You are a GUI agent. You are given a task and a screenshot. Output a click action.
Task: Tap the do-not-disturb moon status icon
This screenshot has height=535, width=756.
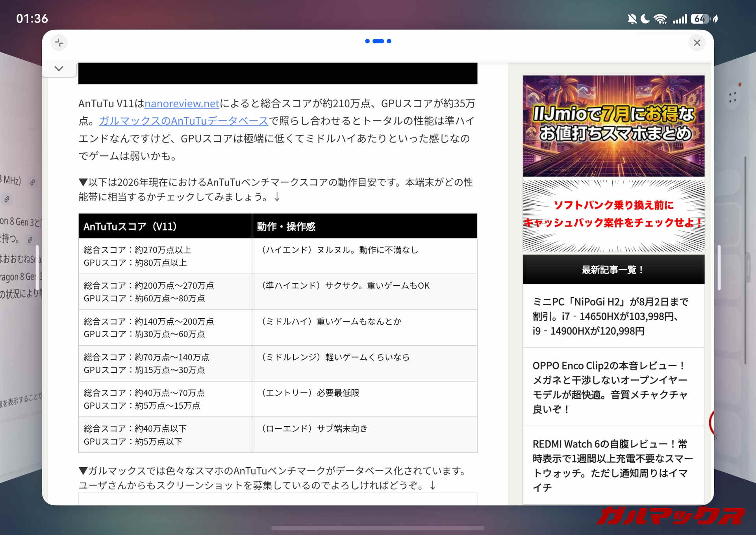[645, 19]
